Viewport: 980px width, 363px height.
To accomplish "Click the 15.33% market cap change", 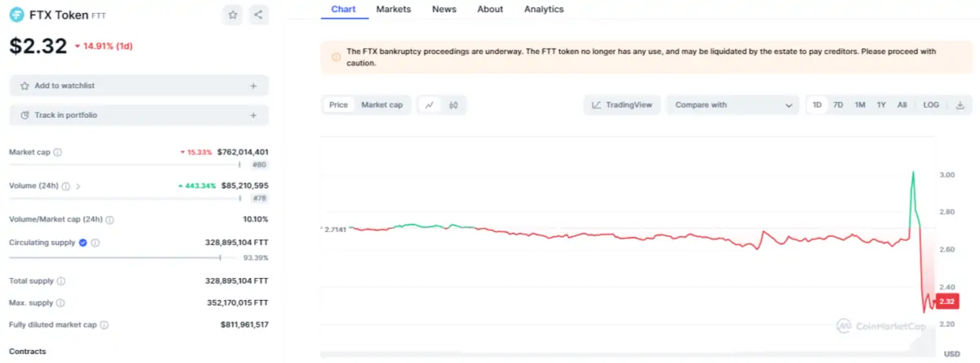I will point(196,152).
